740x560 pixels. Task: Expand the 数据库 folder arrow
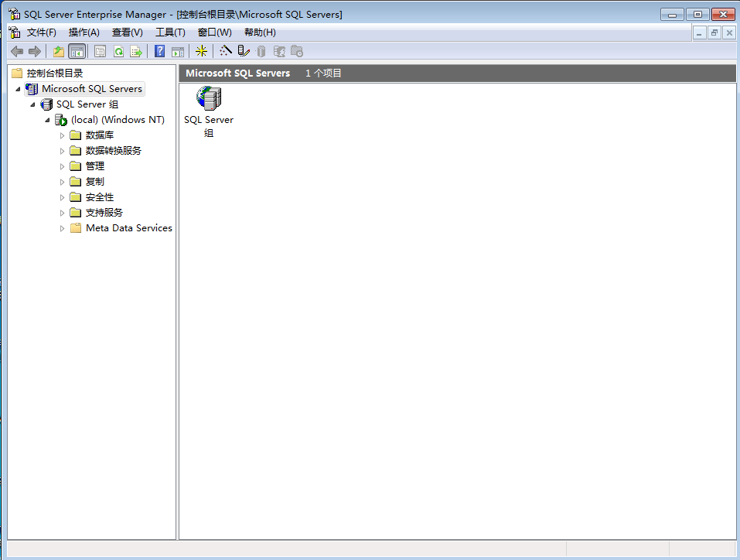(x=62, y=135)
